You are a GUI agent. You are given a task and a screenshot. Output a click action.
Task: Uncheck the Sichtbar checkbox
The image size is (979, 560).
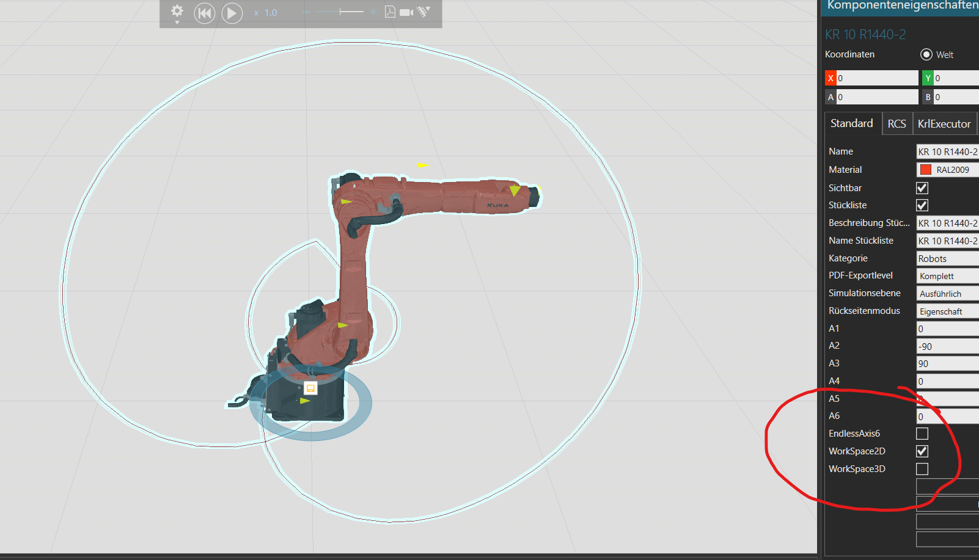point(922,188)
